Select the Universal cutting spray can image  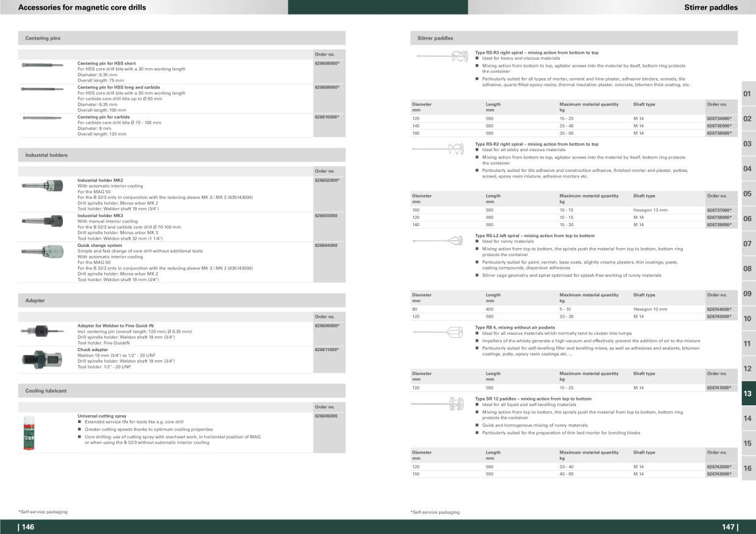(x=28, y=434)
